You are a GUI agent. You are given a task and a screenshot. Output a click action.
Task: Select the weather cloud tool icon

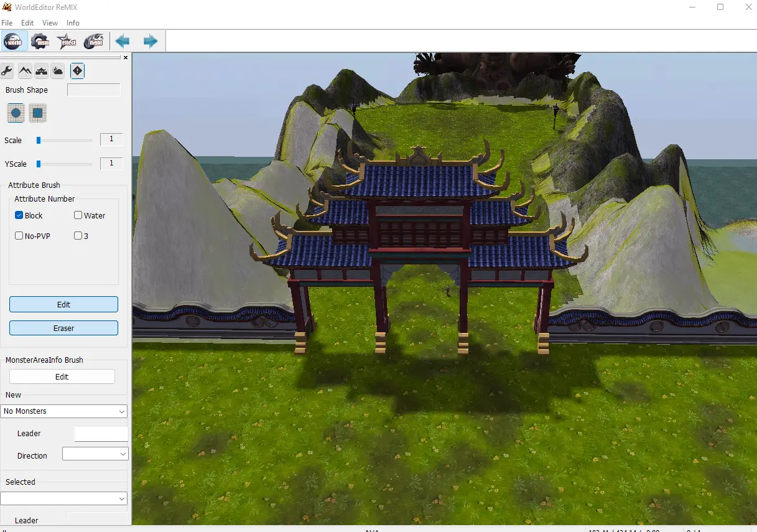tap(58, 71)
